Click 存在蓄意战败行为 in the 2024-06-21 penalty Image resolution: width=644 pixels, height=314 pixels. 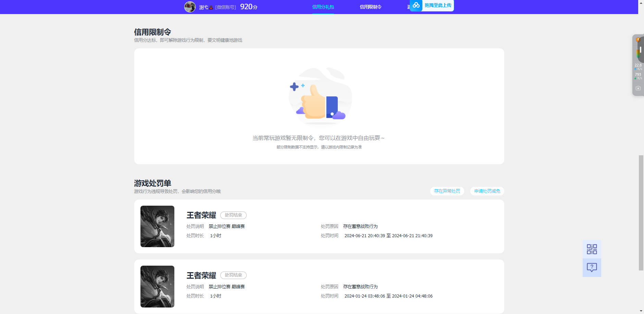click(x=360, y=227)
